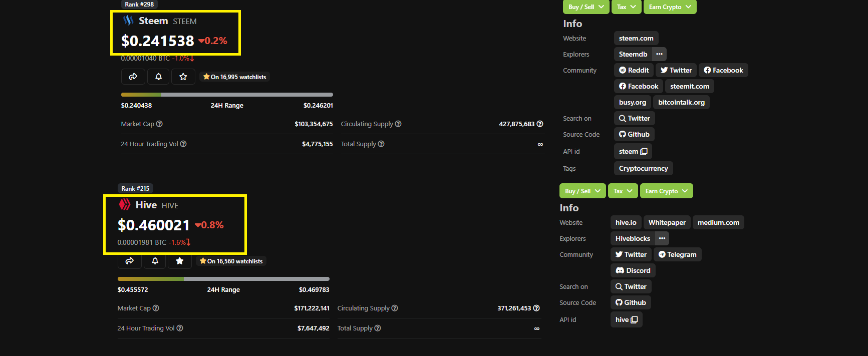Open Steem Market Cap help icon
This screenshot has height=356, width=868.
(159, 124)
